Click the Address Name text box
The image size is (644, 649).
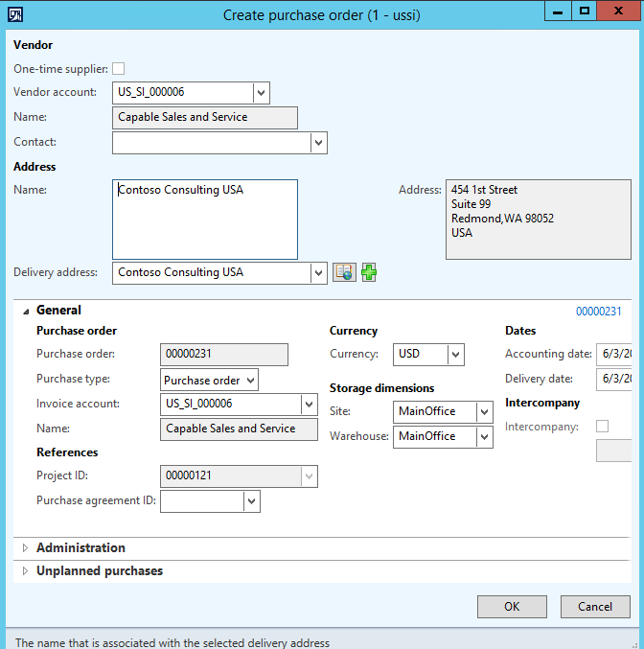point(204,219)
